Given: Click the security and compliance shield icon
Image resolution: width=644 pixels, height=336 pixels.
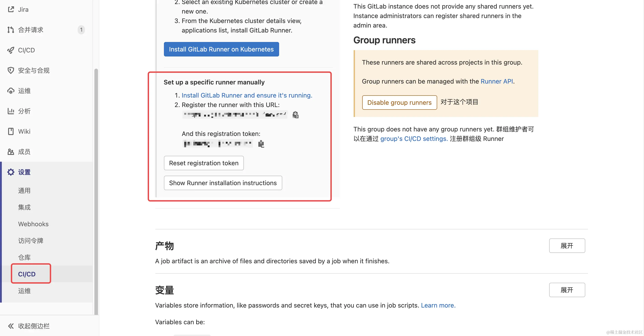Looking at the screenshot, I should click(x=11, y=70).
